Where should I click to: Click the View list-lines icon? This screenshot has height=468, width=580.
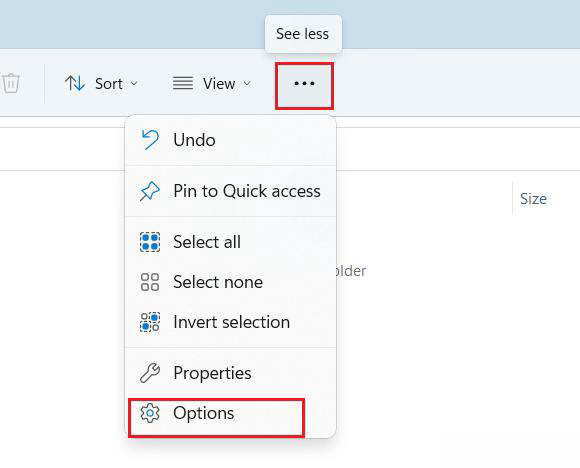(x=183, y=83)
